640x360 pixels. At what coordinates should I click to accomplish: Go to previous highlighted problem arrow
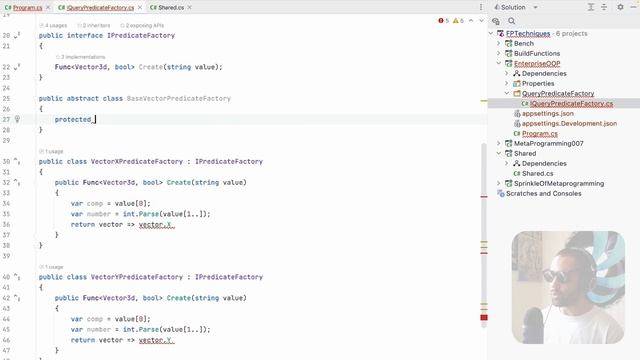click(471, 20)
